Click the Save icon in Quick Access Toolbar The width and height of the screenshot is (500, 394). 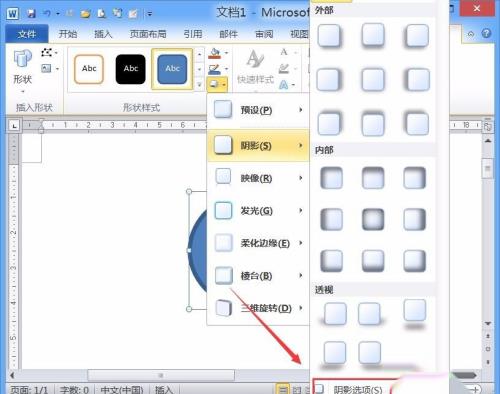pos(31,14)
